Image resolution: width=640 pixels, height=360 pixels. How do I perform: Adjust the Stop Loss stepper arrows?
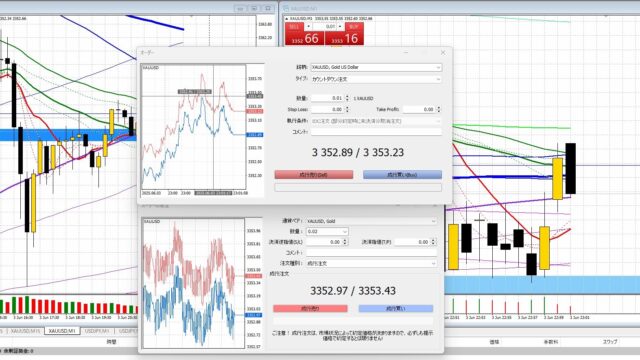point(347,109)
